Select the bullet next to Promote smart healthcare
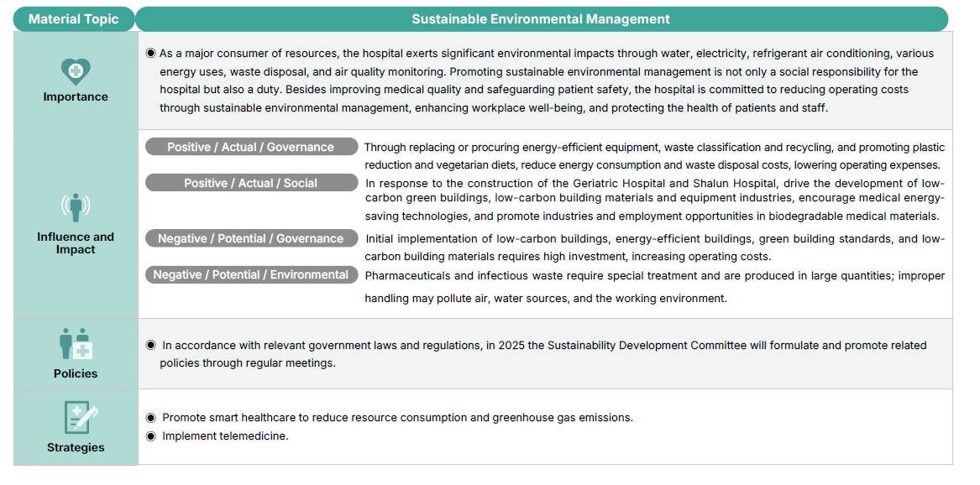Viewport: 980px width, 485px height. point(151,417)
